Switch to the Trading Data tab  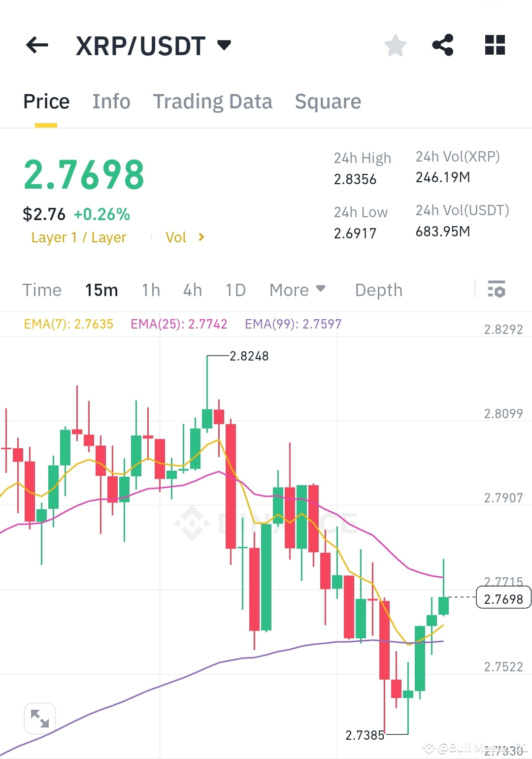213,101
